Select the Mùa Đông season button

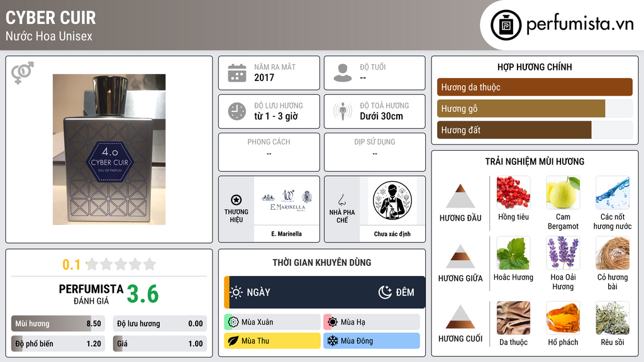click(372, 341)
